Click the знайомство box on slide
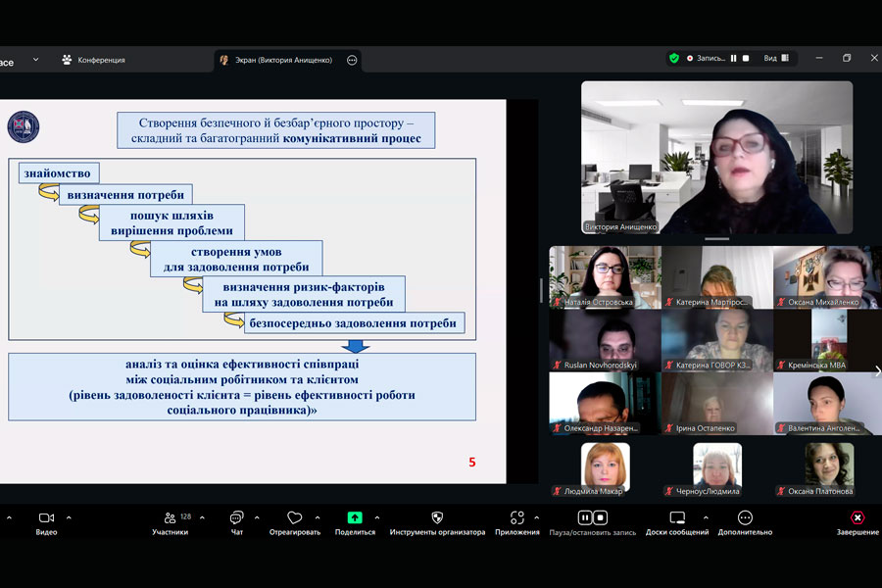This screenshot has height=588, width=882. (x=59, y=173)
